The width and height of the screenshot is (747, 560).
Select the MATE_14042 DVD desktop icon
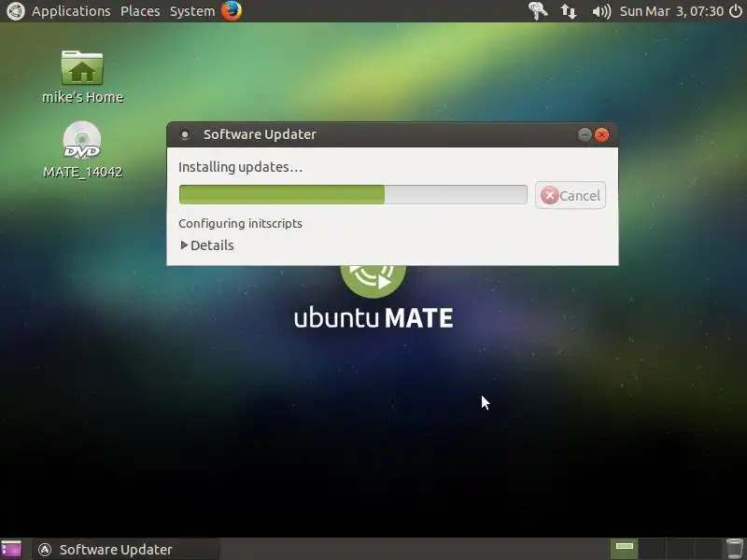(x=82, y=149)
